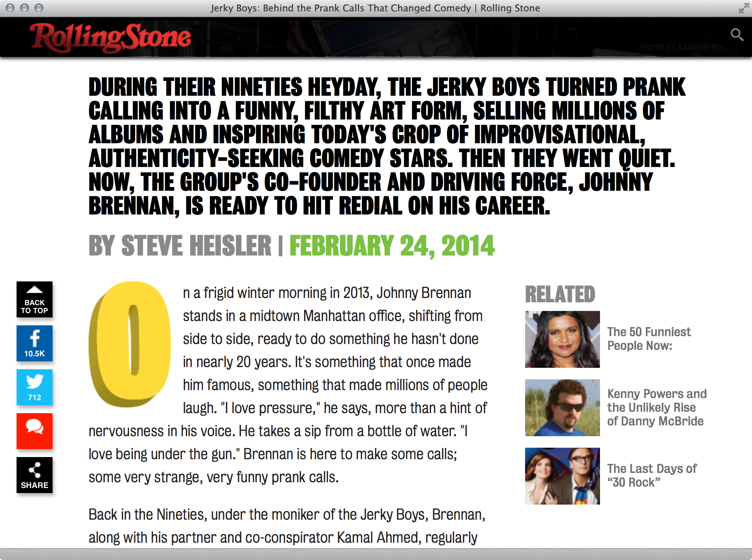This screenshot has height=560, width=752.
Task: Tweet the article via Twitter icon
Action: tap(35, 387)
